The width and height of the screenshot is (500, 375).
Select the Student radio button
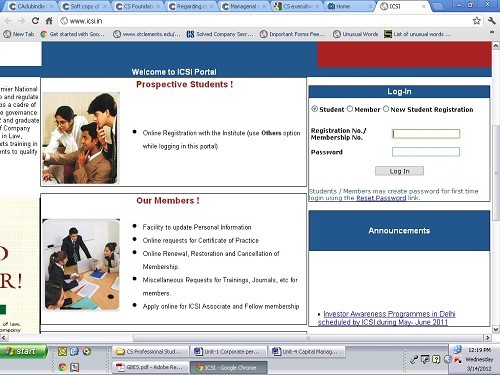click(314, 109)
